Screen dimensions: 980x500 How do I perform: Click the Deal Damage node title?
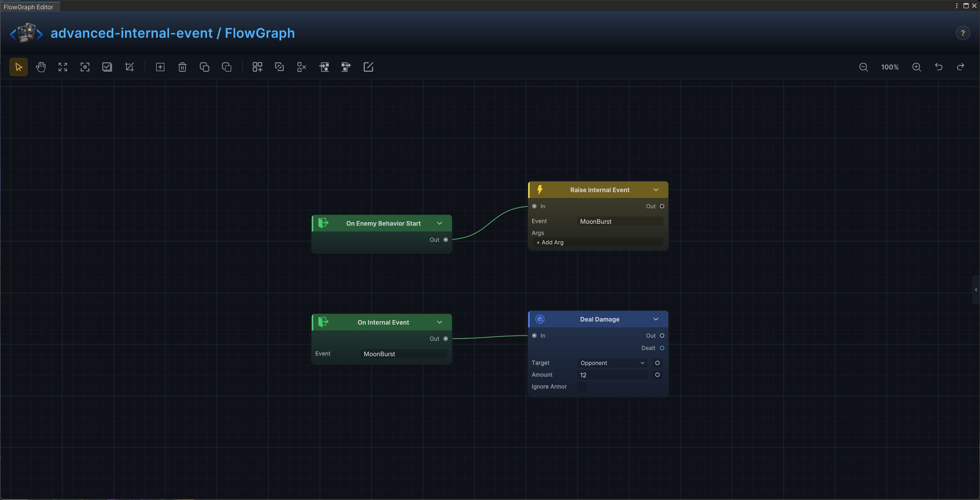pyautogui.click(x=600, y=320)
